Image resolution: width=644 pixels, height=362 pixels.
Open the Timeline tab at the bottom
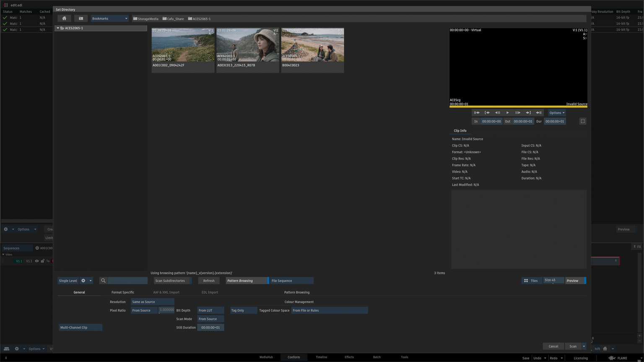(x=321, y=357)
